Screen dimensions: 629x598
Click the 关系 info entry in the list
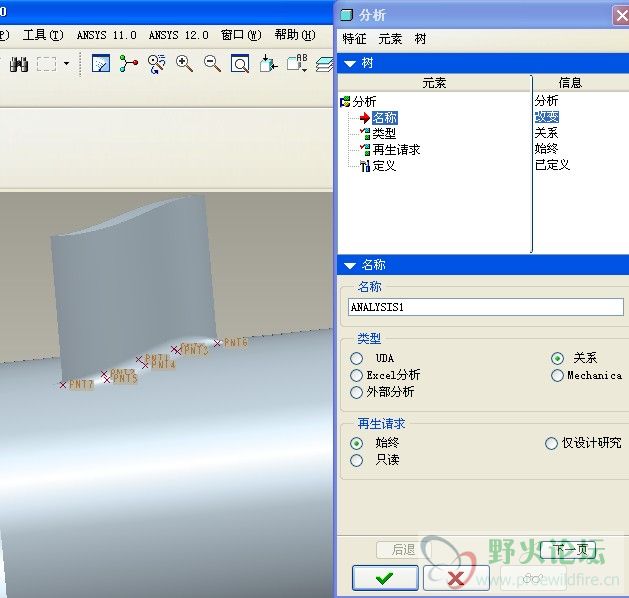click(x=546, y=132)
